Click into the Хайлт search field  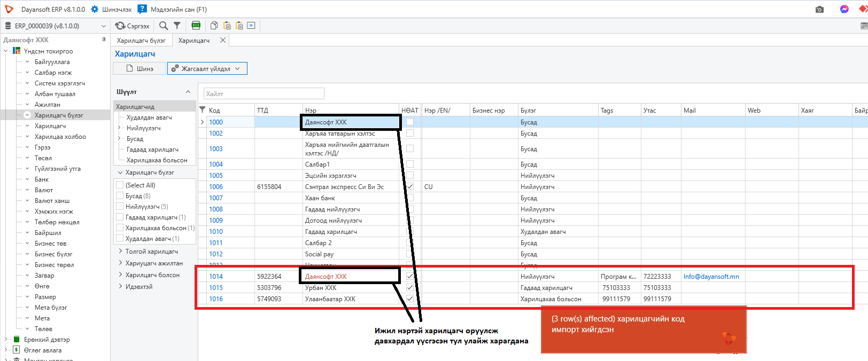tap(264, 93)
